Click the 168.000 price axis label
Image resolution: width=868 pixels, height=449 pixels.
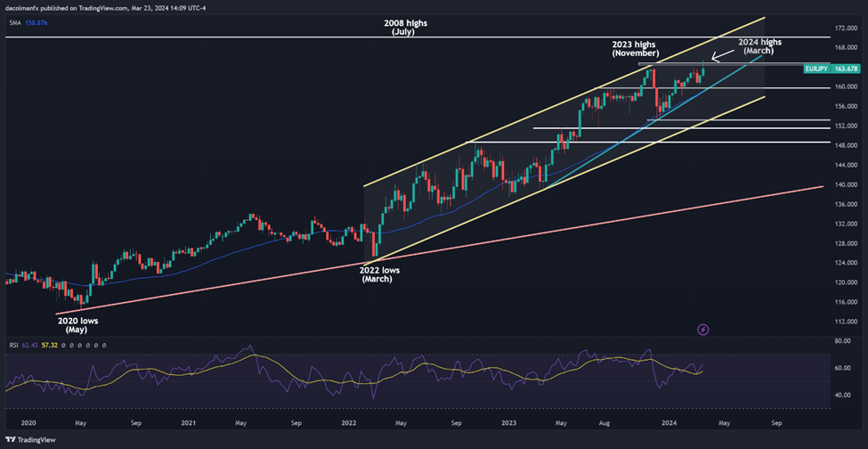pos(848,47)
